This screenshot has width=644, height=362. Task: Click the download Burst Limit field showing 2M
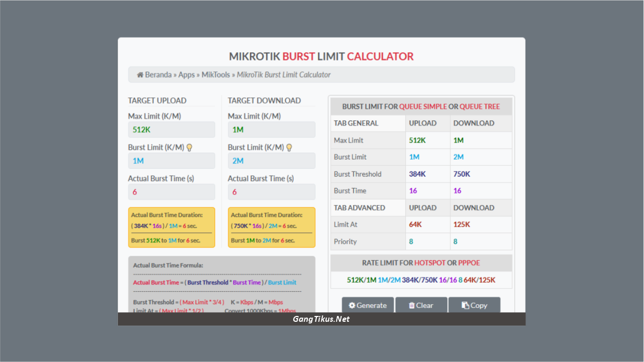click(x=271, y=161)
